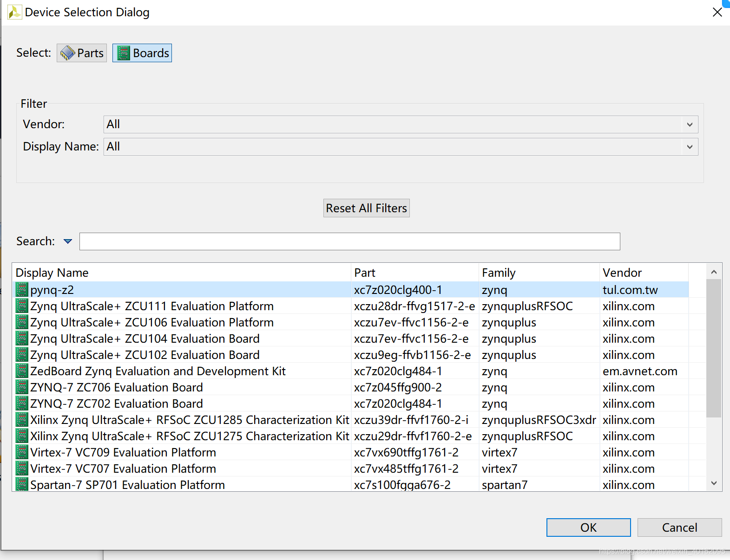This screenshot has height=560, width=730.
Task: Switch selection to Parts
Action: 82,53
